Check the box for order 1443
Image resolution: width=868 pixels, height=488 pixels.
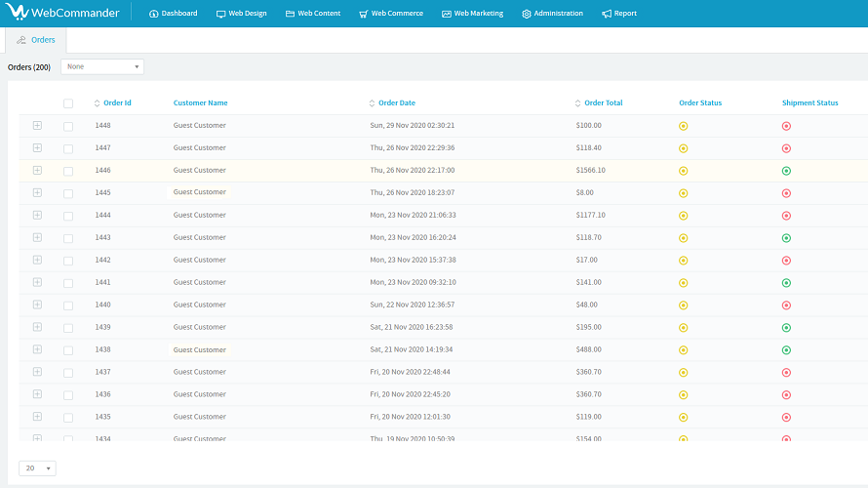click(68, 238)
